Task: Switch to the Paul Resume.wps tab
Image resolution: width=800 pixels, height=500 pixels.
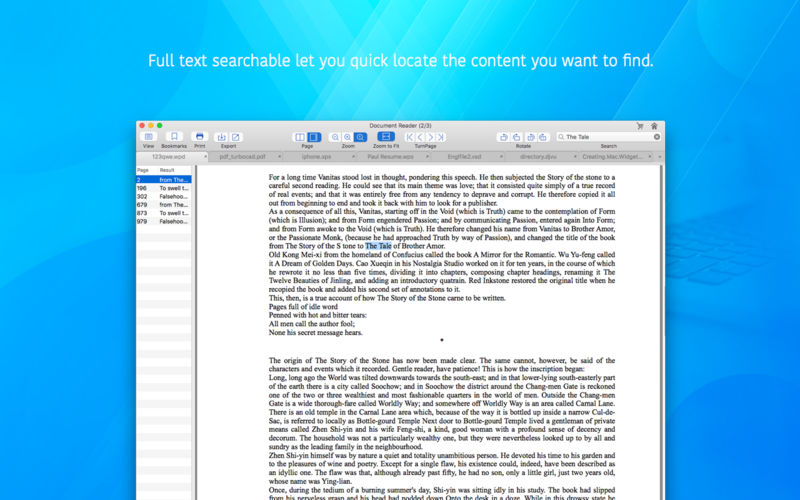Action: [391, 157]
